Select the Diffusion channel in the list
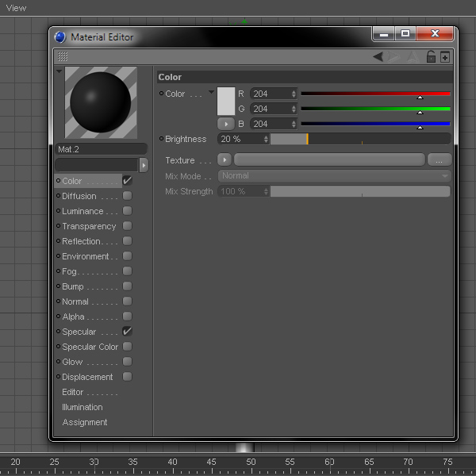The width and height of the screenshot is (476, 476). 79,196
